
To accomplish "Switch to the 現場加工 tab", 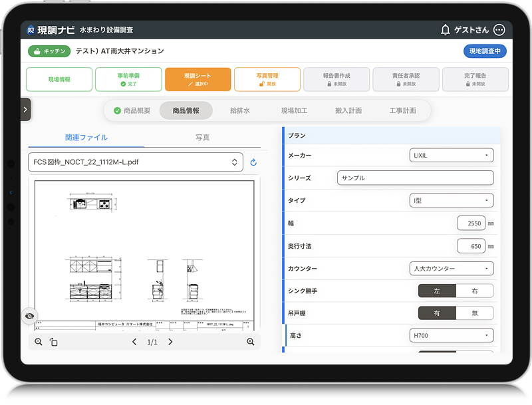I will tap(294, 110).
